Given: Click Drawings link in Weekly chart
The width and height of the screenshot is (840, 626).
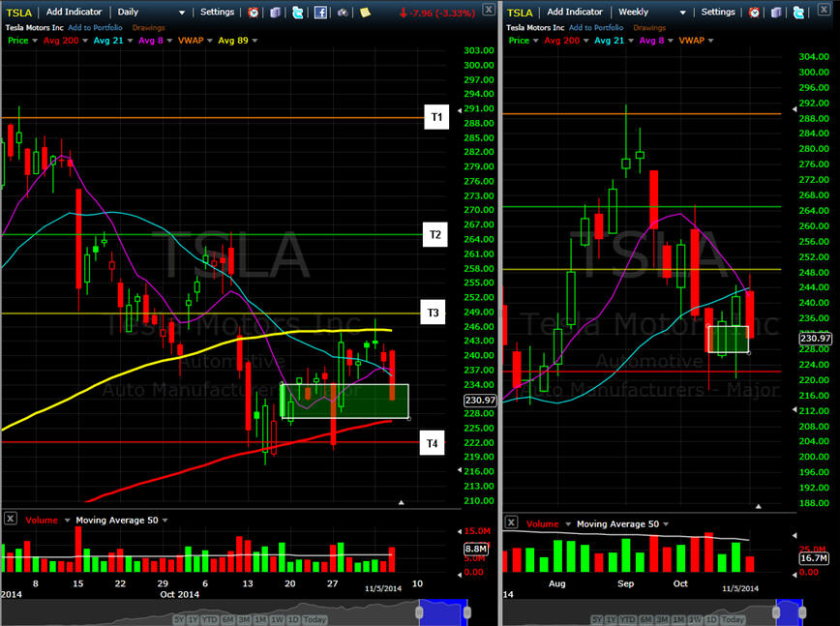Looking at the screenshot, I should coord(649,27).
